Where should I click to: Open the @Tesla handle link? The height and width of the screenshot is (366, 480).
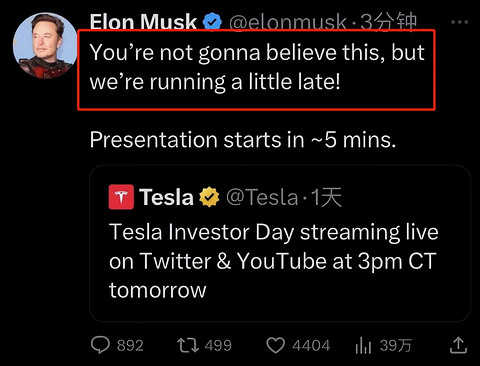(262, 197)
